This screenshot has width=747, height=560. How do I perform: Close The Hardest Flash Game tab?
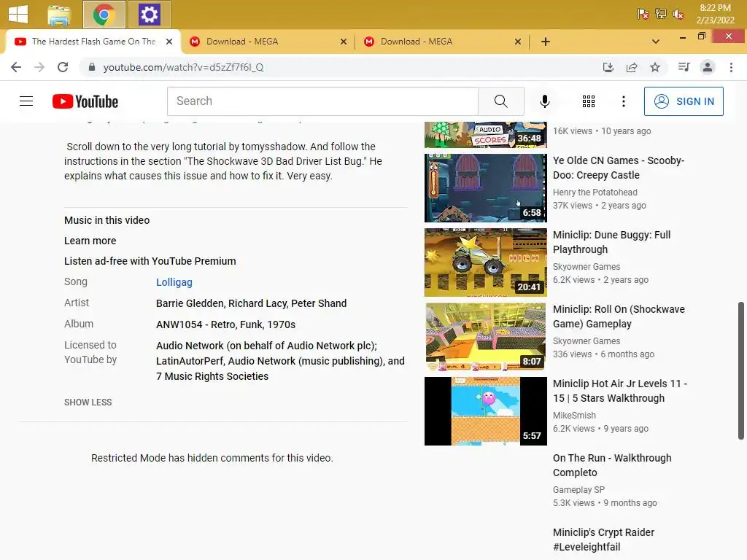169,42
